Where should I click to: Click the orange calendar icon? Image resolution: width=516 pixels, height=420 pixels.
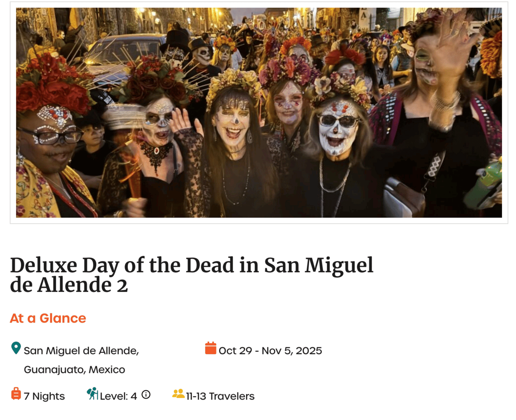[210, 348]
